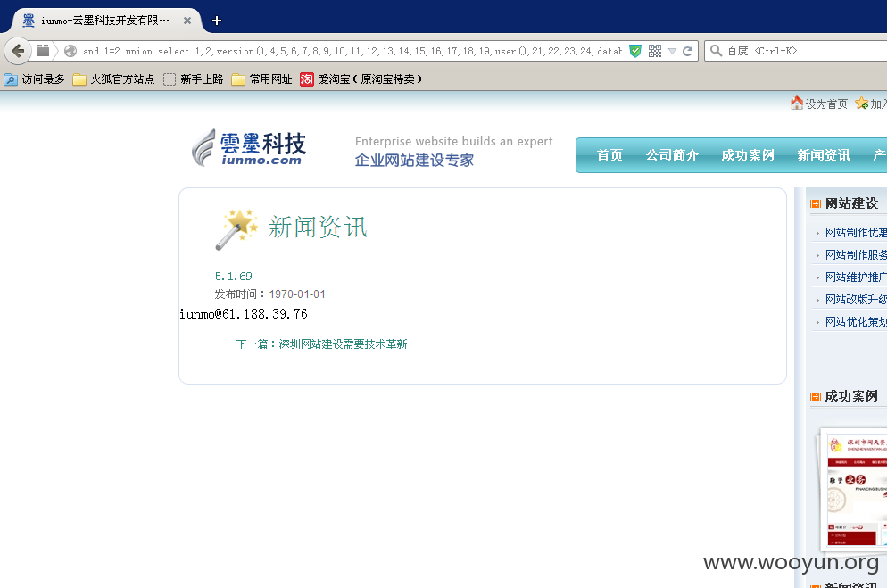
Task: Open the 成功案例 navigation menu item
Action: (748, 155)
